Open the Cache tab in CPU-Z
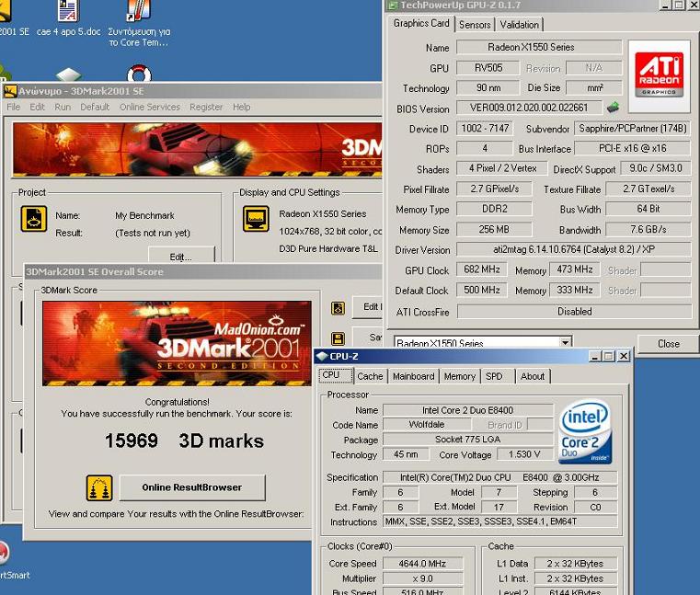Image resolution: width=700 pixels, height=595 pixels. [370, 376]
